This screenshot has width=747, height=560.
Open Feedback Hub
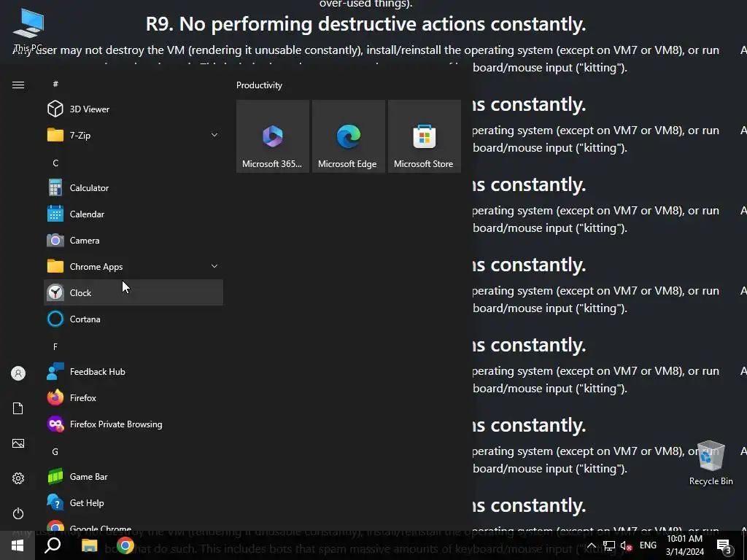coord(133,371)
